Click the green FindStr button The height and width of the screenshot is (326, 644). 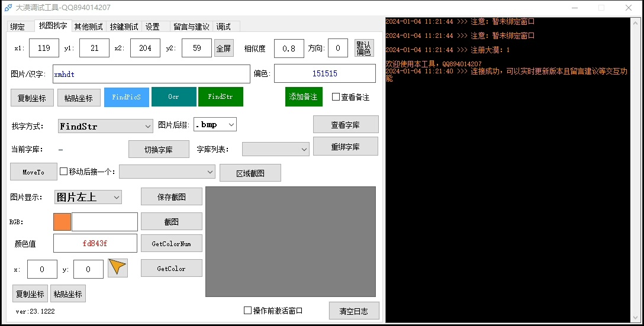(221, 97)
